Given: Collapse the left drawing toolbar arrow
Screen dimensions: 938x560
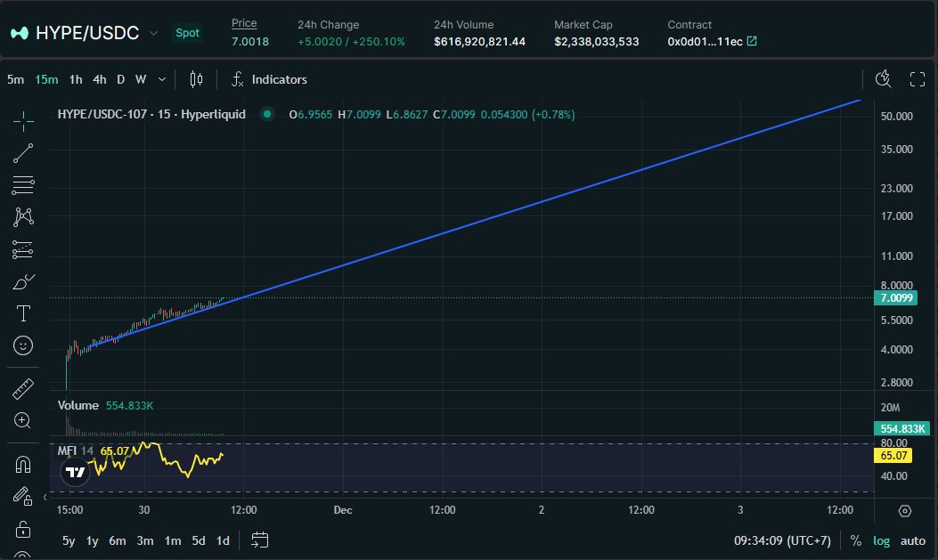Looking at the screenshot, I should pyautogui.click(x=45, y=498).
